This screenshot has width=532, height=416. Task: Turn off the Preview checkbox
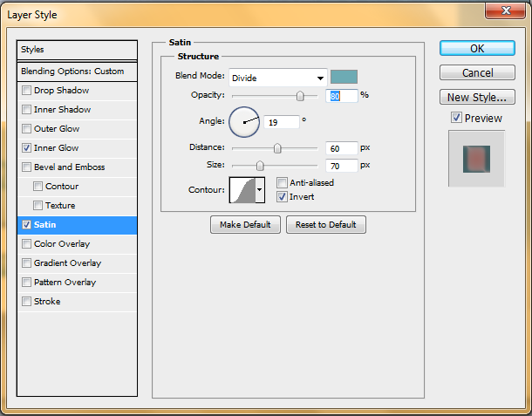pyautogui.click(x=456, y=118)
